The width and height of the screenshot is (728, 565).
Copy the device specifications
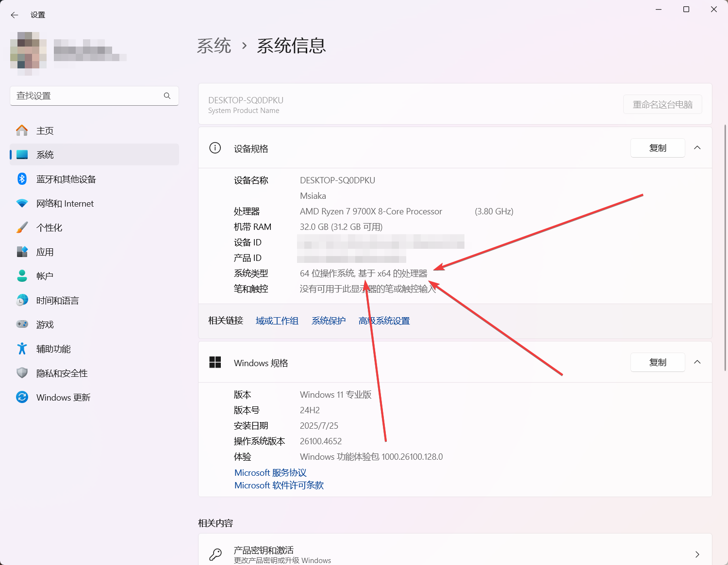[658, 148]
